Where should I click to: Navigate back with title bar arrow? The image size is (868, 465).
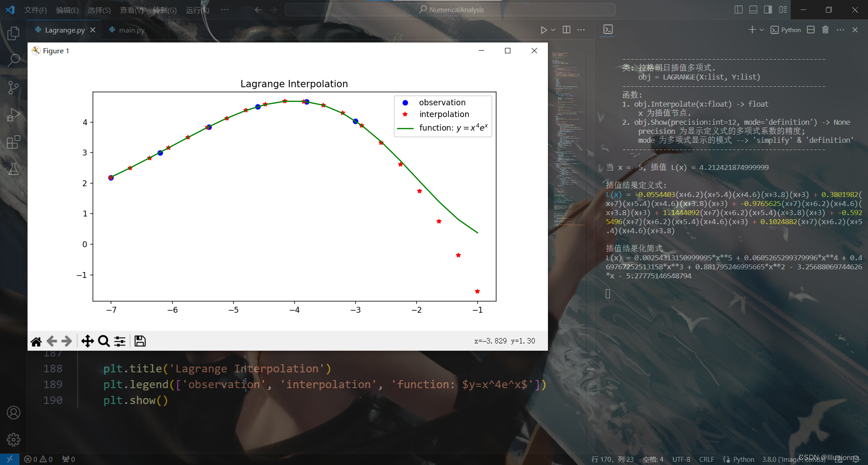click(x=258, y=9)
